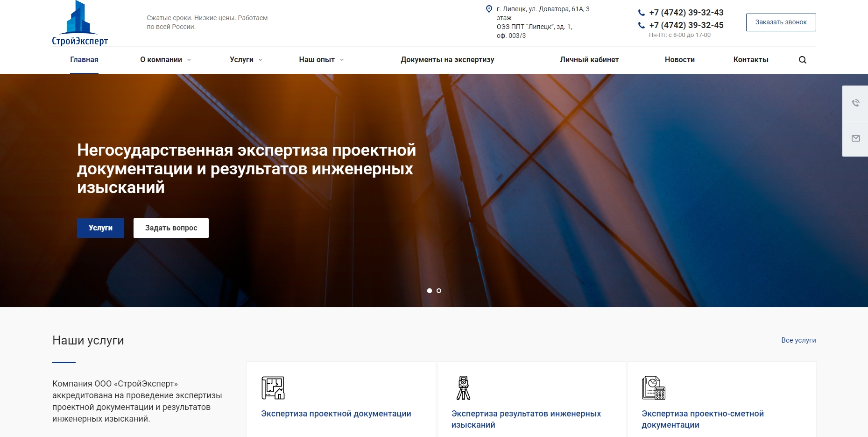Click the СтройЭксперт logo

tap(80, 23)
